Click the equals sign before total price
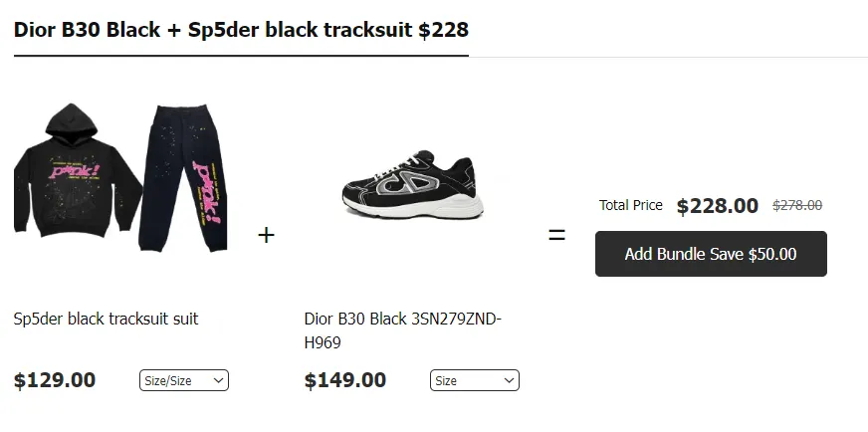Viewport: 868px width, 432px height. (x=557, y=235)
